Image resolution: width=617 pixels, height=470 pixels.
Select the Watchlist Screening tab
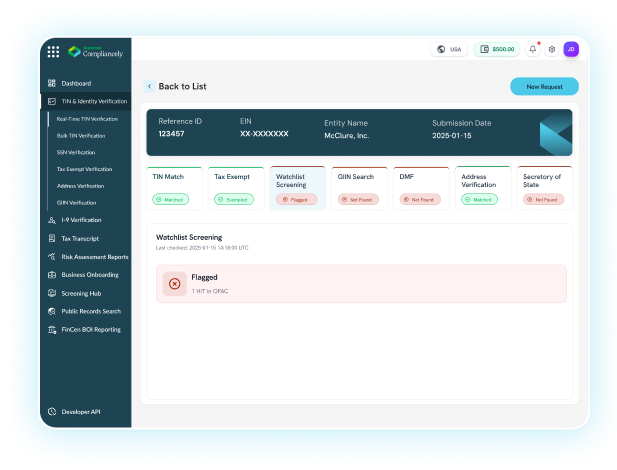297,187
